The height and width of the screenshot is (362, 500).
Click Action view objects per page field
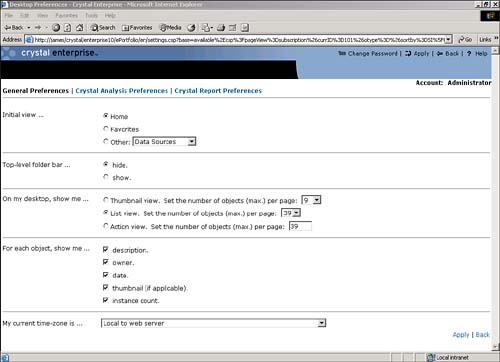pos(300,226)
